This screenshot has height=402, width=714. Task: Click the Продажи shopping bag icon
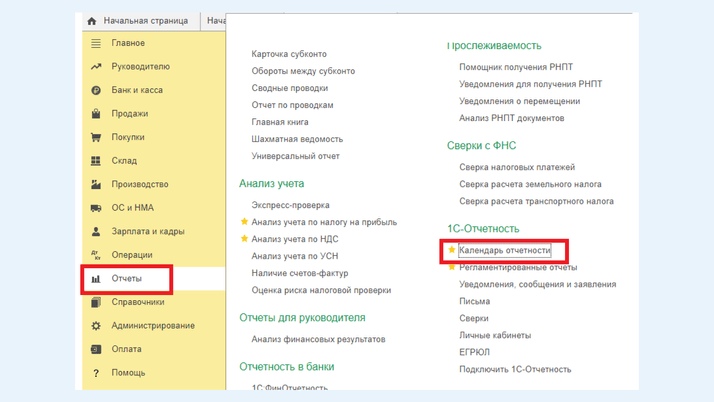tap(96, 113)
